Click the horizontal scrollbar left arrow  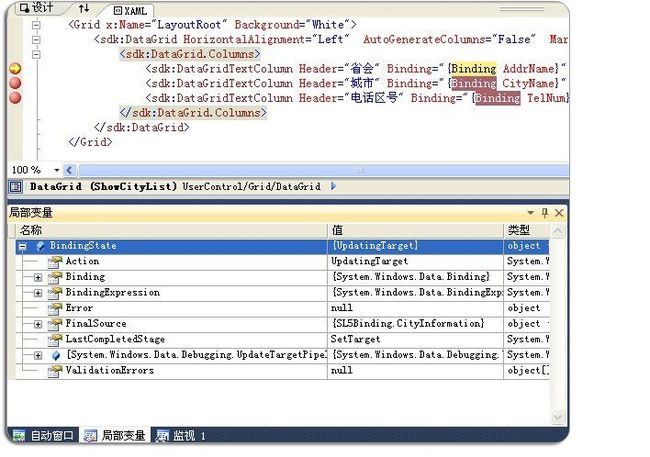69,170
